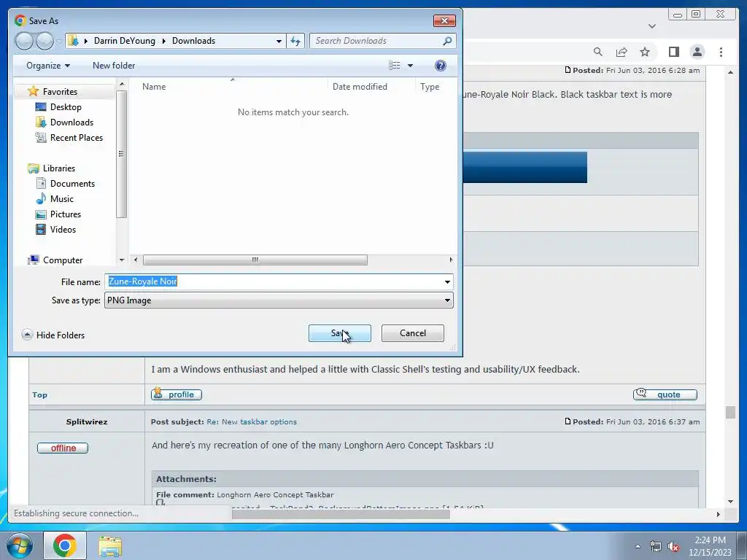Click the profile button in forum post

(177, 394)
